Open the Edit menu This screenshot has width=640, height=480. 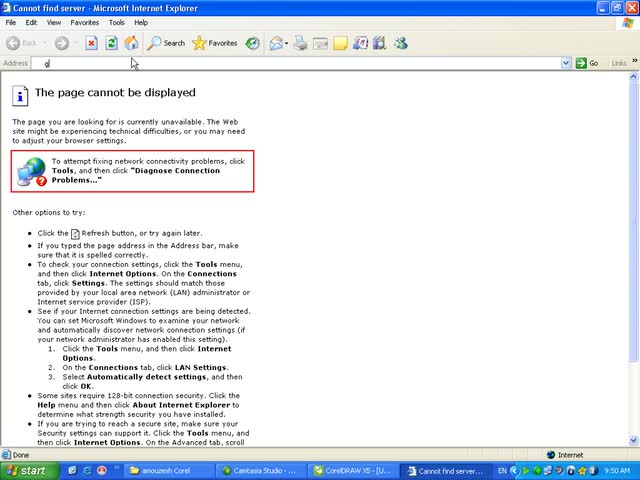point(31,22)
